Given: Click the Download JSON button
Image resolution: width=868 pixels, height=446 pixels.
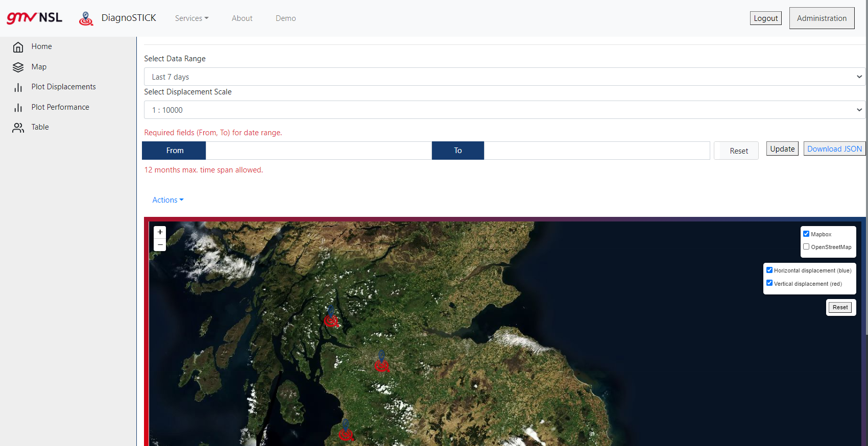Looking at the screenshot, I should coord(835,148).
